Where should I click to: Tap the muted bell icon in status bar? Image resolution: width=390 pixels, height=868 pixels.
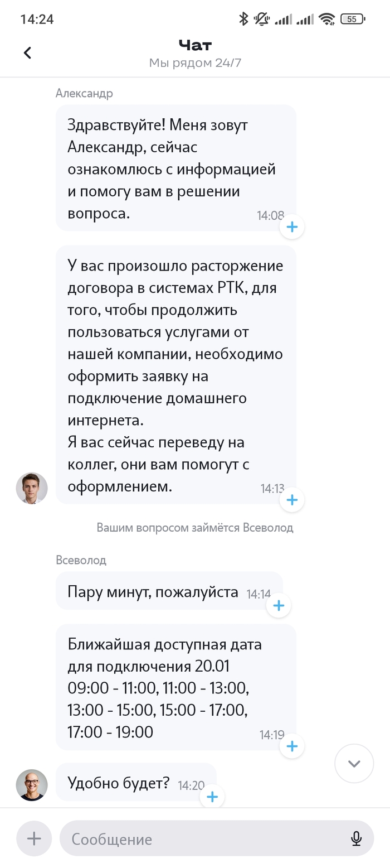point(261,20)
